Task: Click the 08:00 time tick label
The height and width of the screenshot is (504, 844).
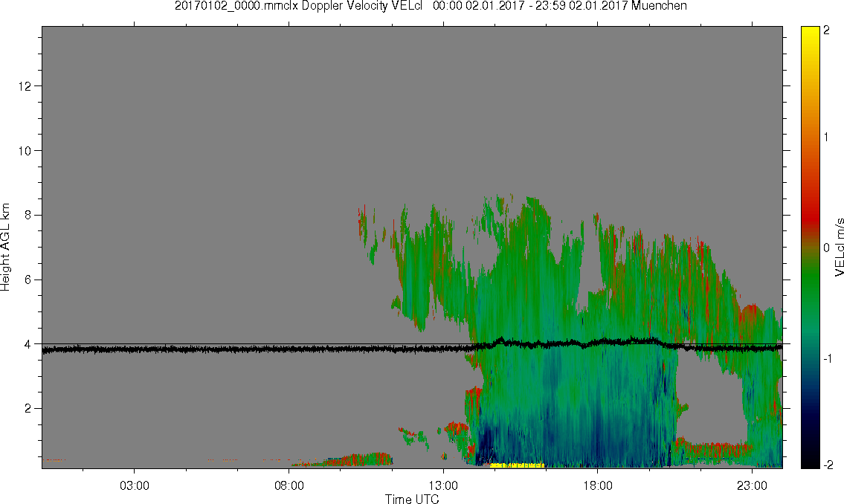Action: (289, 485)
